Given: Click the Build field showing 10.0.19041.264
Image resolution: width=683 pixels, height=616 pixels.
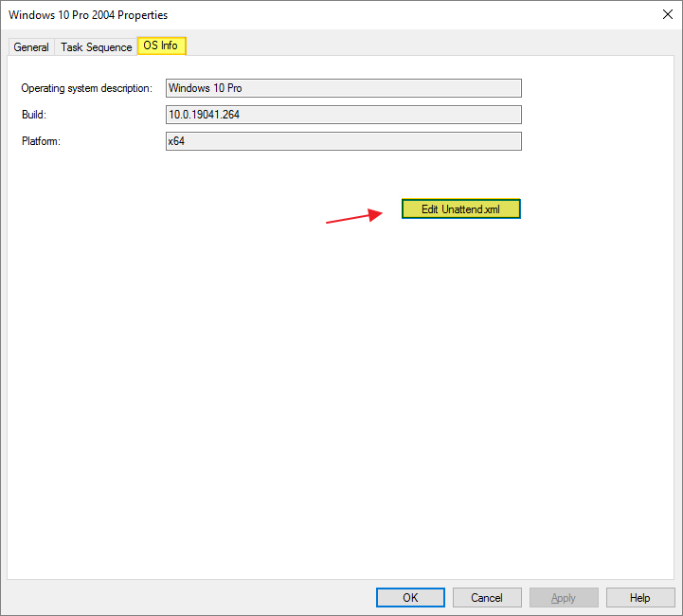Looking at the screenshot, I should (343, 115).
